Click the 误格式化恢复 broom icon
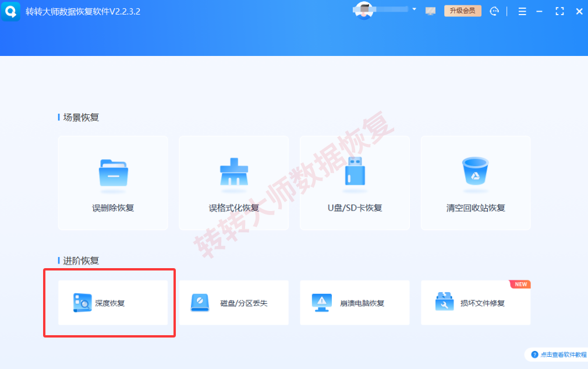Screen dimensions: 588x369 [234, 171]
